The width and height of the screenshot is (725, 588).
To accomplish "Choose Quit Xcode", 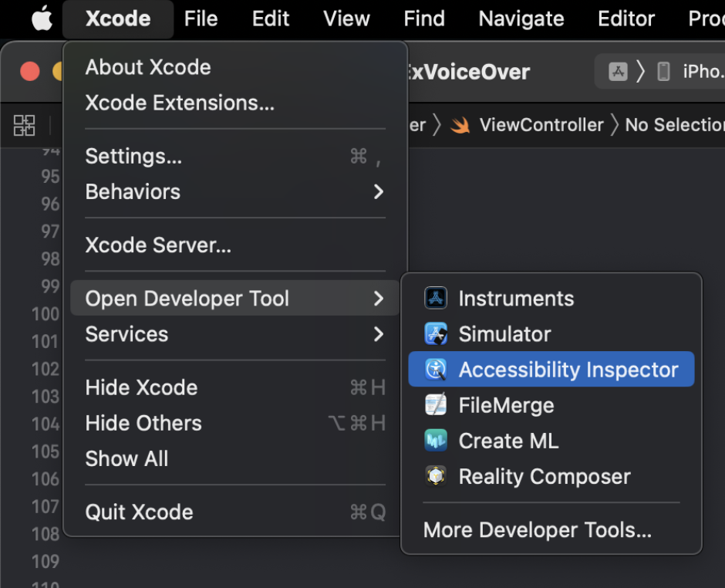I will (139, 512).
